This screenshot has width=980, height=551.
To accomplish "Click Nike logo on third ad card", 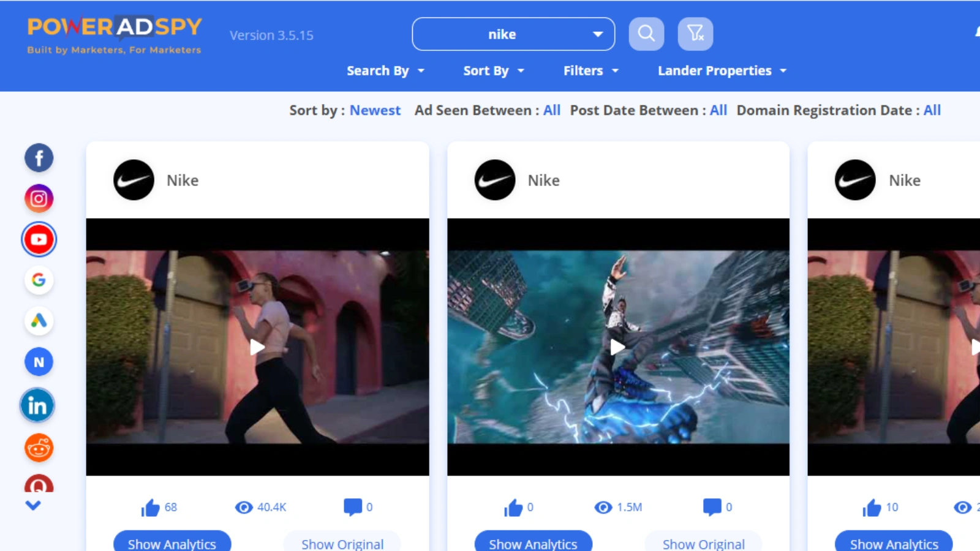I will 855,180.
